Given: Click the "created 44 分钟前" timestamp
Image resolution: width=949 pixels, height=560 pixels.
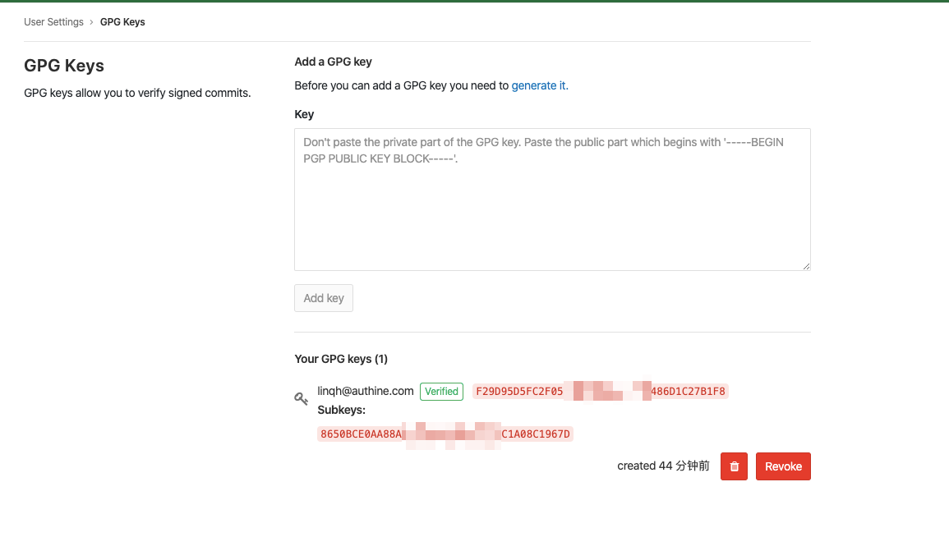Looking at the screenshot, I should [663, 466].
